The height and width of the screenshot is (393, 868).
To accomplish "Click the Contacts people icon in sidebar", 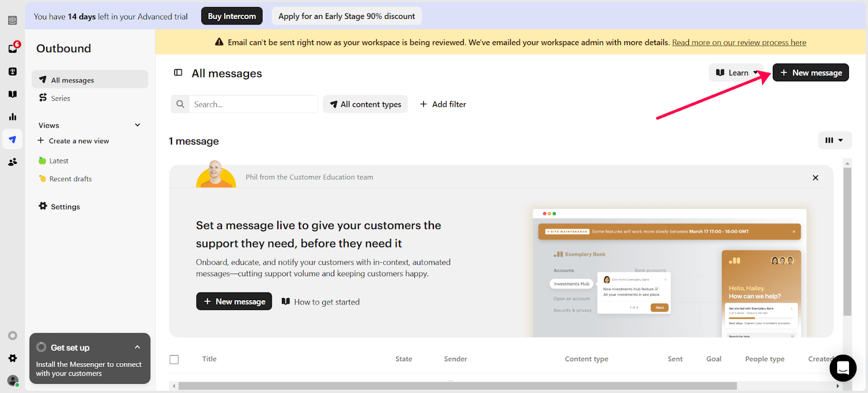I will point(12,162).
